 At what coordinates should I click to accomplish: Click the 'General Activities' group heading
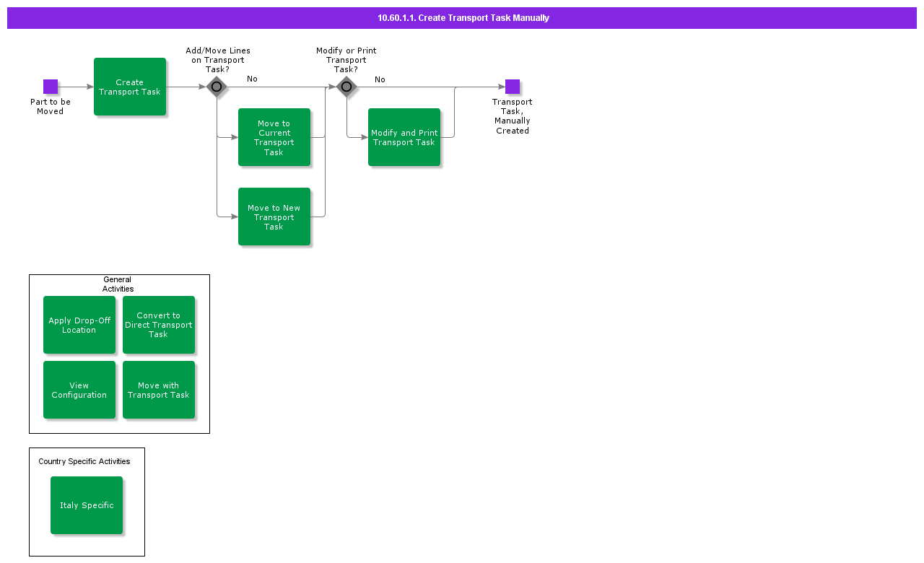click(x=118, y=284)
